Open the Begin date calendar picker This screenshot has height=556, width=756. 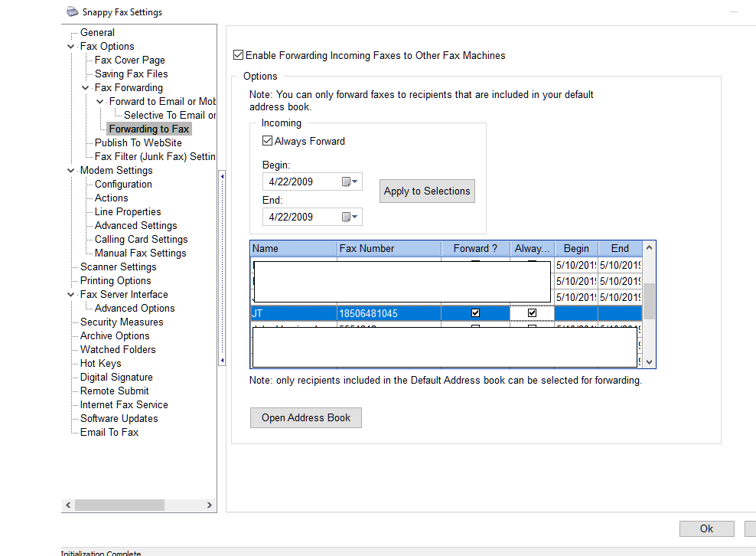(349, 182)
